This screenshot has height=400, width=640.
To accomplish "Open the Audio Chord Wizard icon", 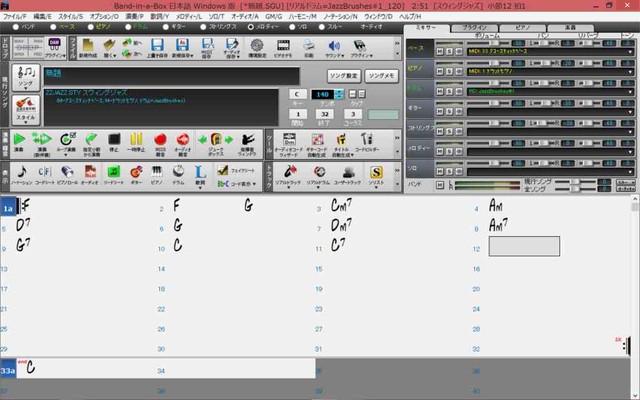I will coord(289,140).
